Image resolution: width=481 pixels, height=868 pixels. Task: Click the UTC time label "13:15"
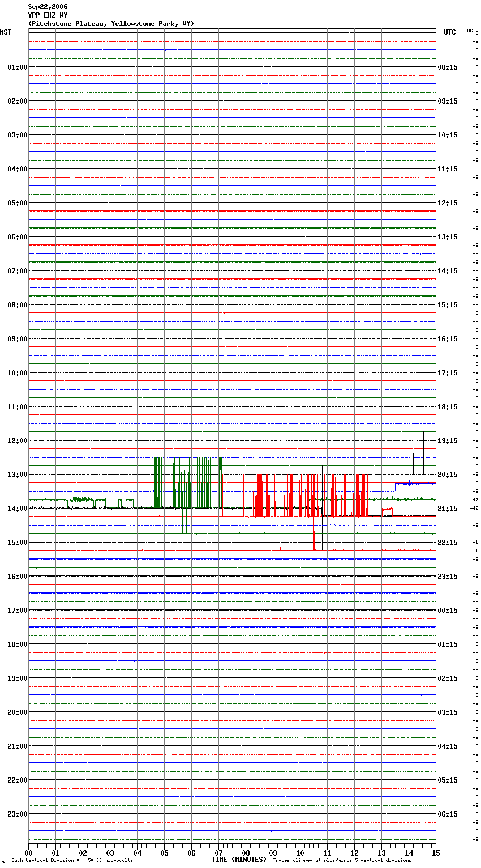(448, 237)
